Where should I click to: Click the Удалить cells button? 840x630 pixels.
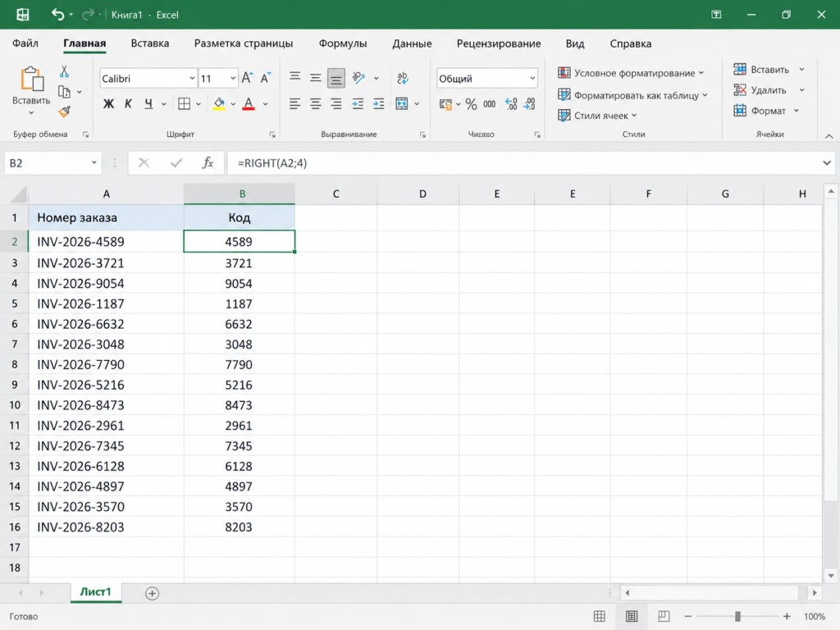tap(769, 90)
